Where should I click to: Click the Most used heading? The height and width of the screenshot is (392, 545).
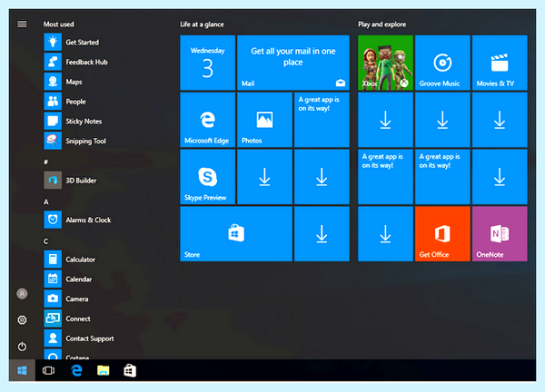[x=58, y=24]
